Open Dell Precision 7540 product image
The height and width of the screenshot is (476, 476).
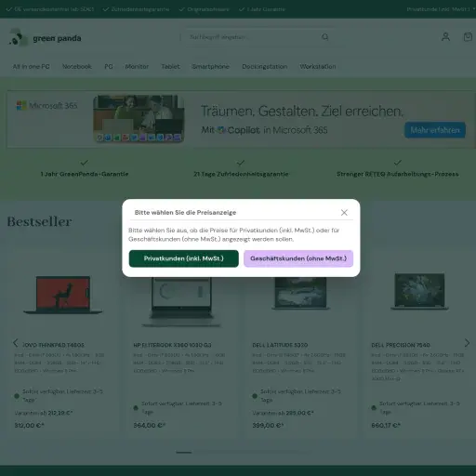point(419,292)
